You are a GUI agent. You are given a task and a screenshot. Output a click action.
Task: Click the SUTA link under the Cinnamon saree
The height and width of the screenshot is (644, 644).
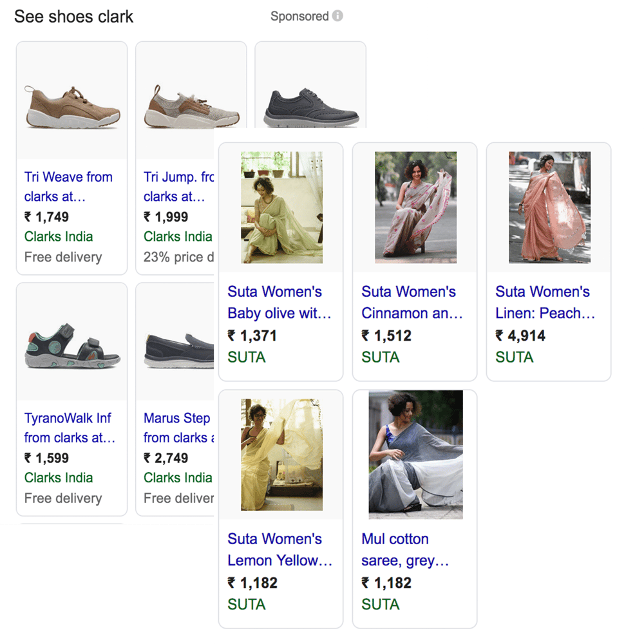coord(380,357)
